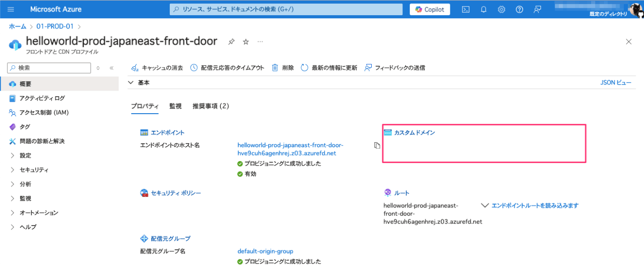Open the Azure portal hamburger menu
This screenshot has height=277, width=644.
pyautogui.click(x=11, y=9)
